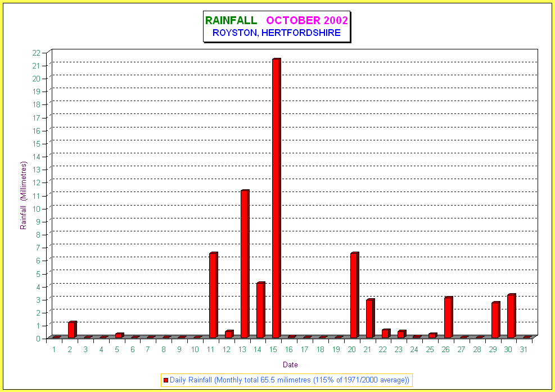555x392 pixels.
Task: Click the bar above date 14
Action: 260,310
